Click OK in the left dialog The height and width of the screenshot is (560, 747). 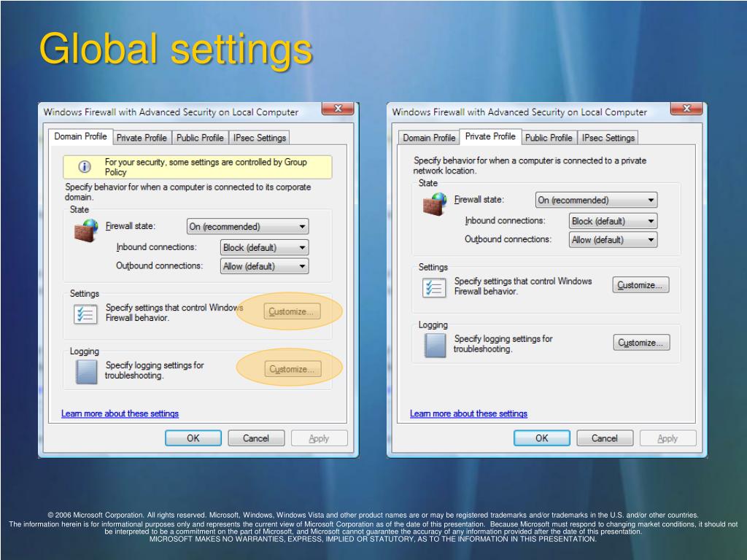click(193, 438)
